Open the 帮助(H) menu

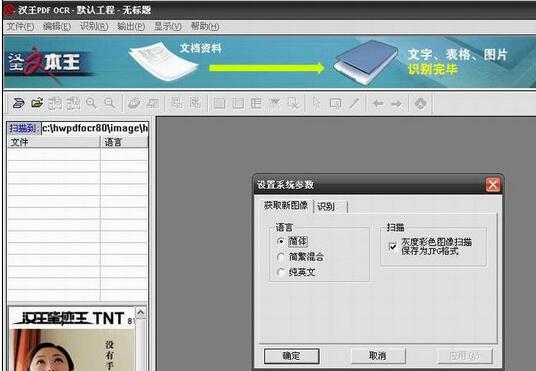click(205, 27)
